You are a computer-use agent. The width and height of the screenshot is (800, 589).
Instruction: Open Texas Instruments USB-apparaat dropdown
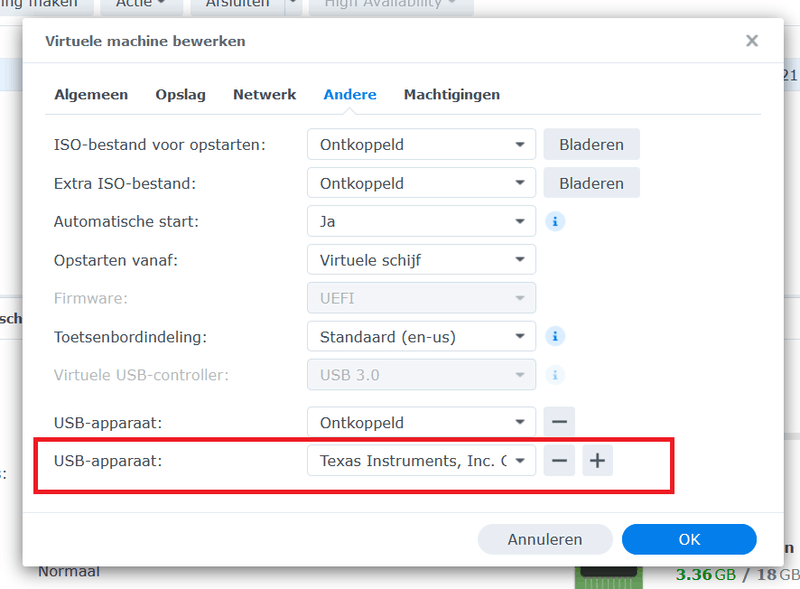[x=421, y=461]
